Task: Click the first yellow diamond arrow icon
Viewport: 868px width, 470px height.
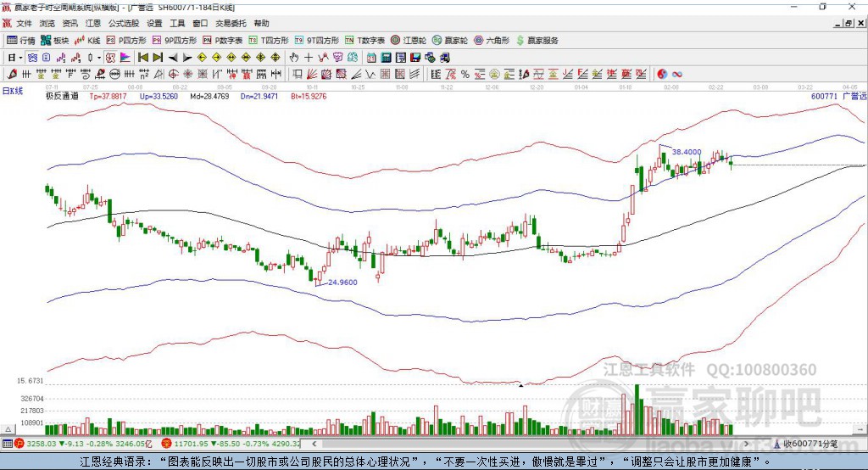Action: tap(202, 58)
